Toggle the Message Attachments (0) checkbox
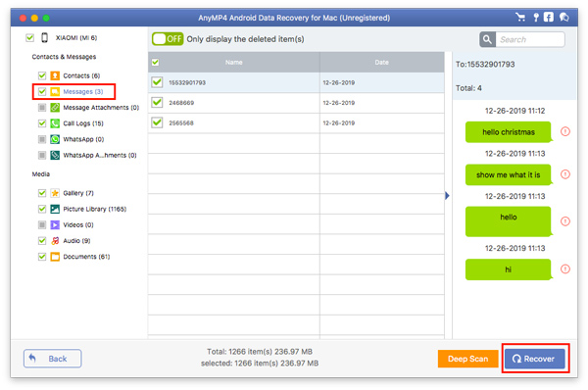The width and height of the screenshot is (588, 390). click(42, 108)
